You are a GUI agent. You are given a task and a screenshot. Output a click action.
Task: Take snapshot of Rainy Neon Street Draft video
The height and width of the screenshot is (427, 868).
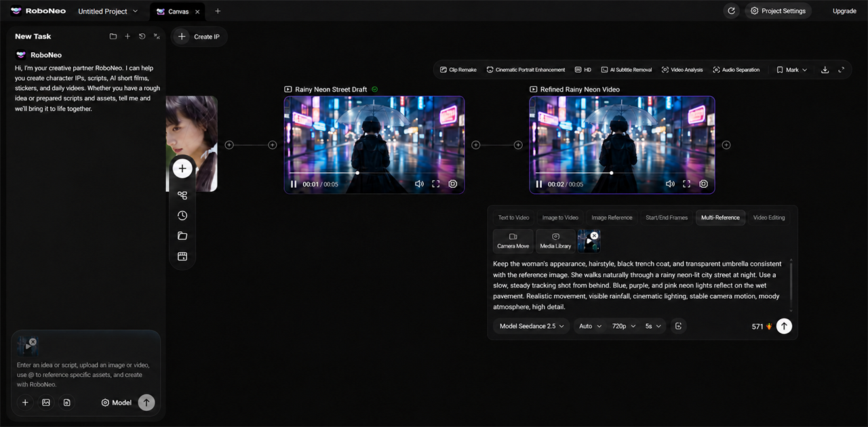click(x=453, y=184)
